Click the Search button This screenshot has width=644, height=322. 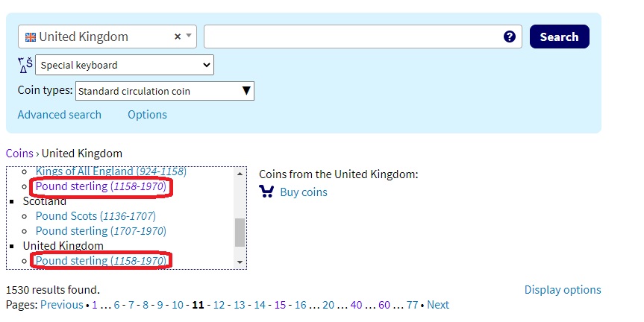[x=560, y=37]
